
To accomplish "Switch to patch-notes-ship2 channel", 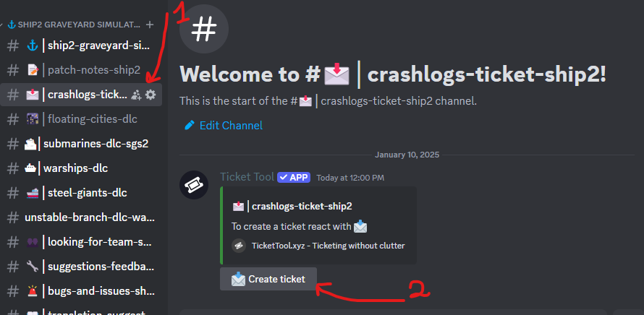I will pos(81,70).
